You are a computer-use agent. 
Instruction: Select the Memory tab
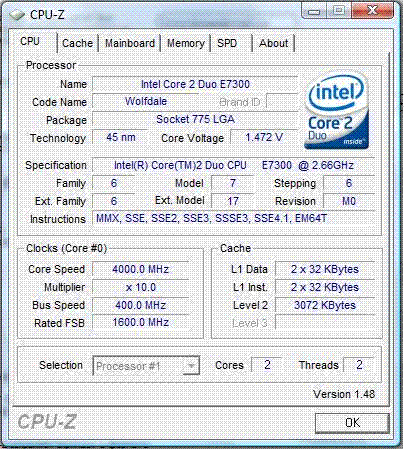tap(186, 43)
